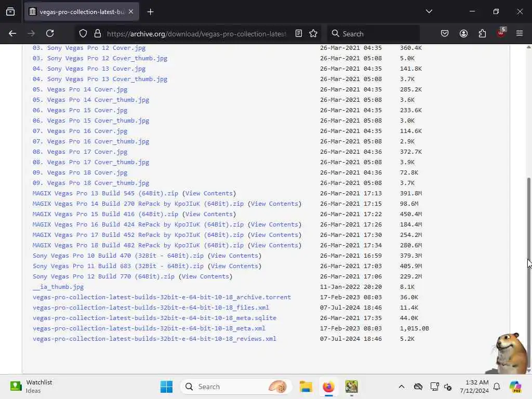This screenshot has height=399, width=532.
Task: Show hidden system tray icons
Action: [402, 387]
